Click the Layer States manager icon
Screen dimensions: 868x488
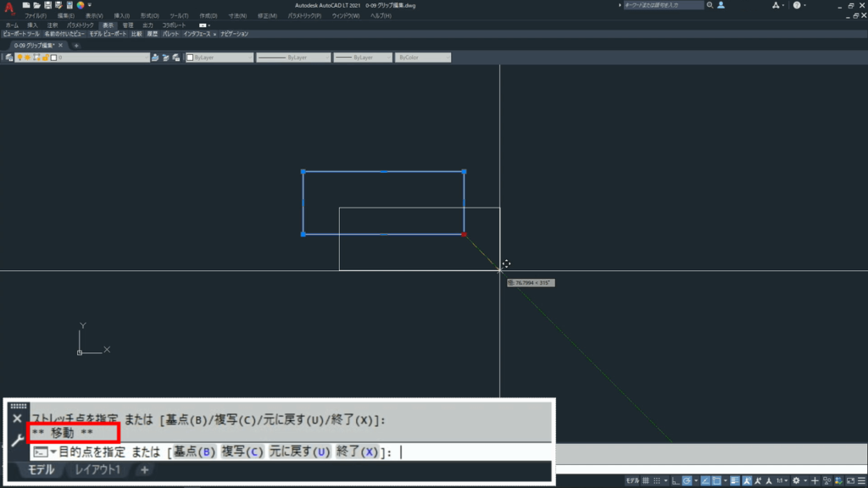176,58
